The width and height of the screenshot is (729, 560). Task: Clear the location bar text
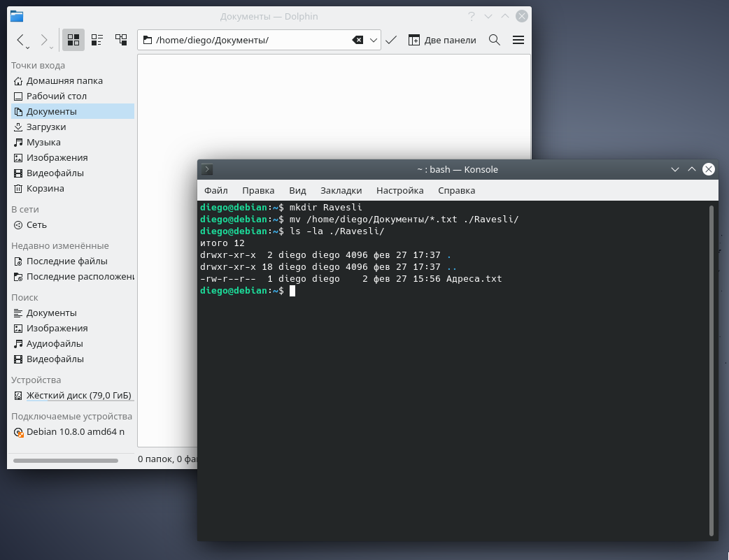358,40
